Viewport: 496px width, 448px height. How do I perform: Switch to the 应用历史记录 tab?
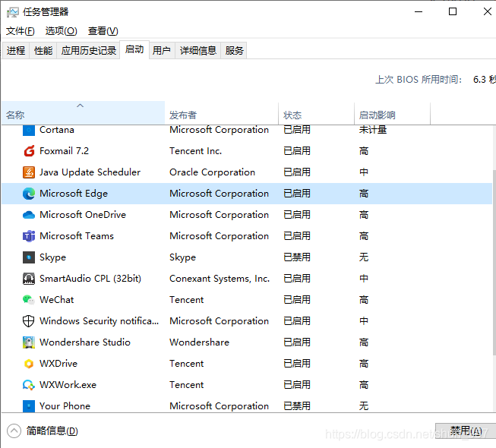coord(89,51)
